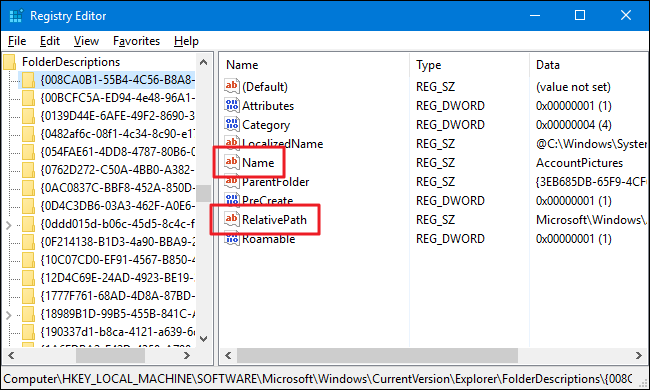
Task: Click the Microsoft\Windows\ data value
Action: [591, 220]
